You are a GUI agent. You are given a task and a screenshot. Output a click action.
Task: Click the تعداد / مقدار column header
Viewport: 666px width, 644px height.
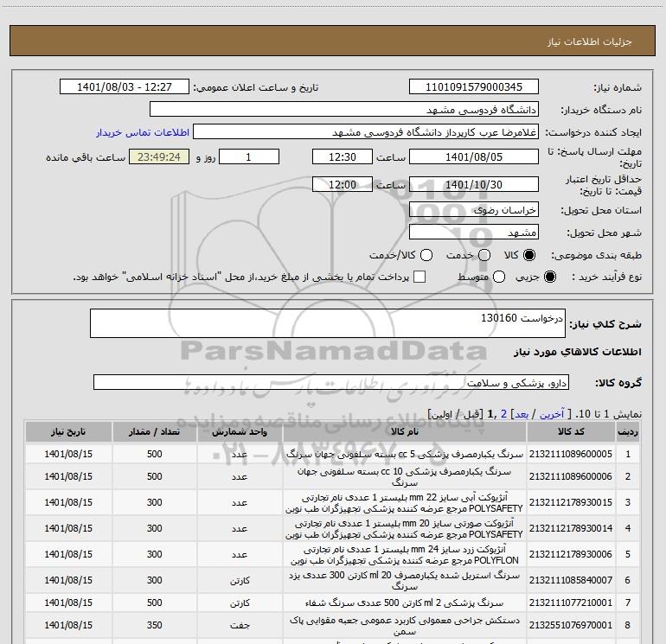[155, 431]
